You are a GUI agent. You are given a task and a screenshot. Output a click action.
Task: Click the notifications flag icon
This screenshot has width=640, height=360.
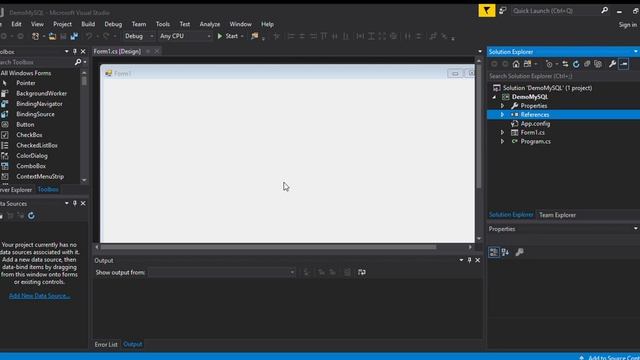tap(487, 11)
